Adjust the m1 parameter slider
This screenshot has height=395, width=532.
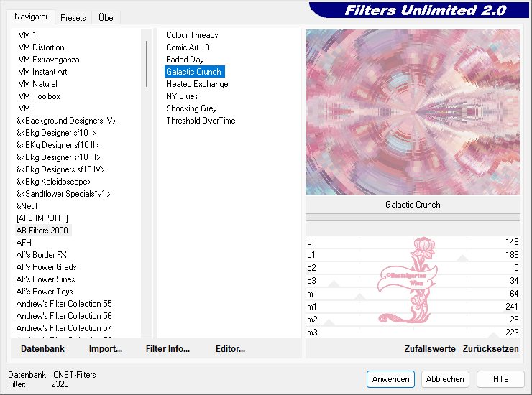pyautogui.click(x=413, y=307)
